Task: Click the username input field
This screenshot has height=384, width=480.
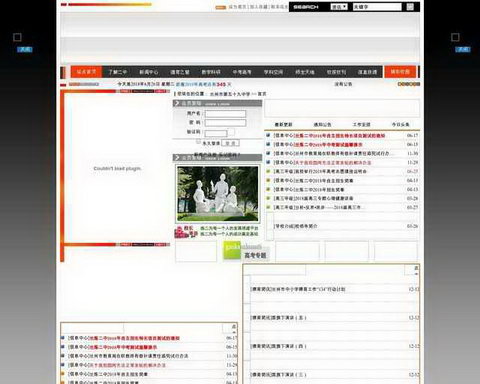Action: tap(225, 114)
